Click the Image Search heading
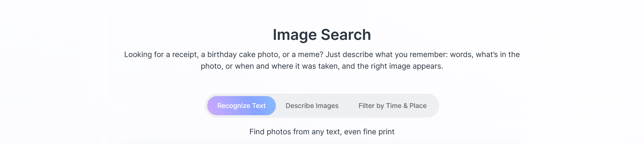 coord(322,35)
